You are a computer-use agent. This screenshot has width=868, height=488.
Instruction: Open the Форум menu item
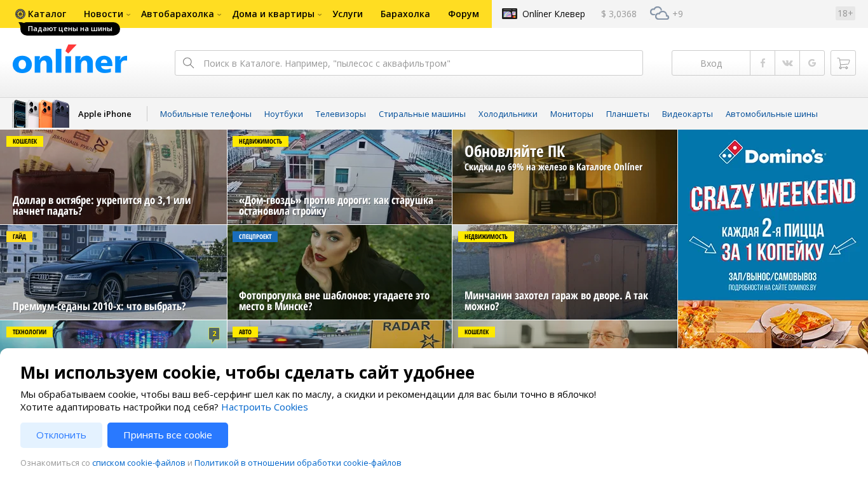point(463,14)
